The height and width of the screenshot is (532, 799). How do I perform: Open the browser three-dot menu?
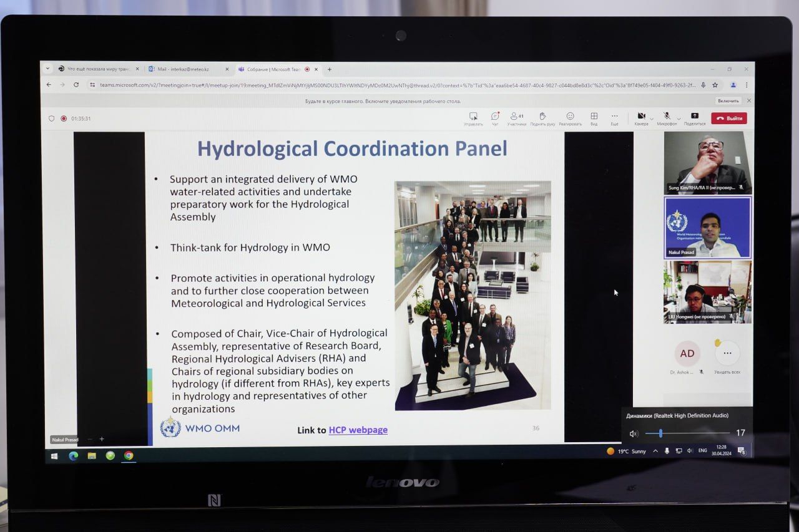coord(746,85)
